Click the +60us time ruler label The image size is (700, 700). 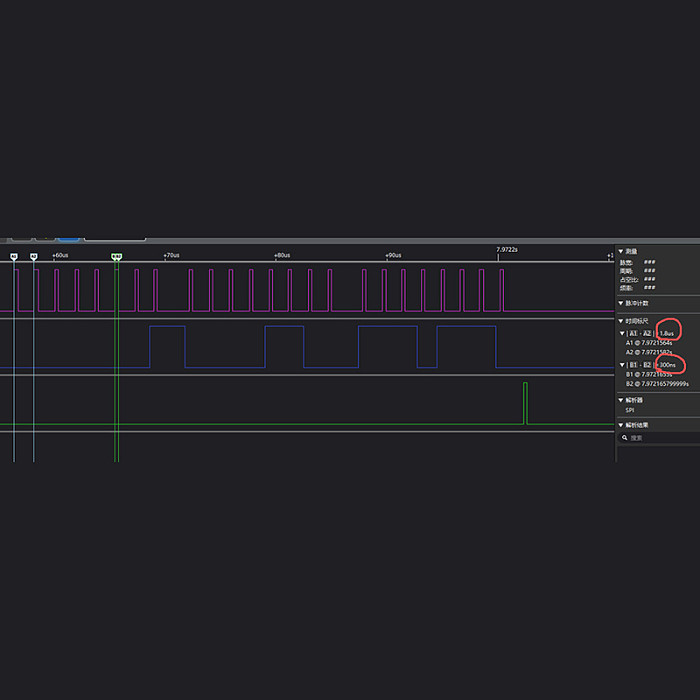60,255
